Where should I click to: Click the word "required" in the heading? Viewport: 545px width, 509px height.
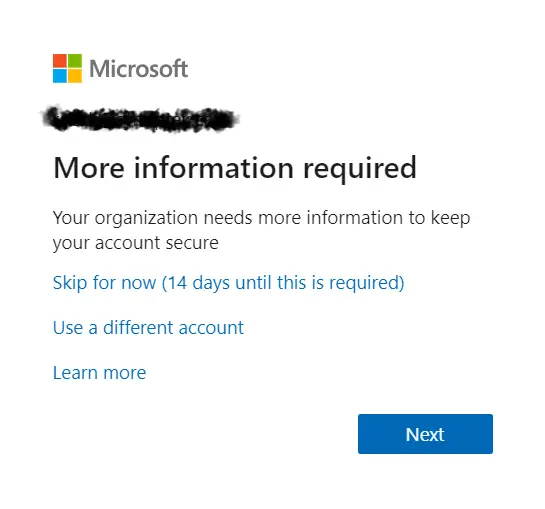[360, 169]
